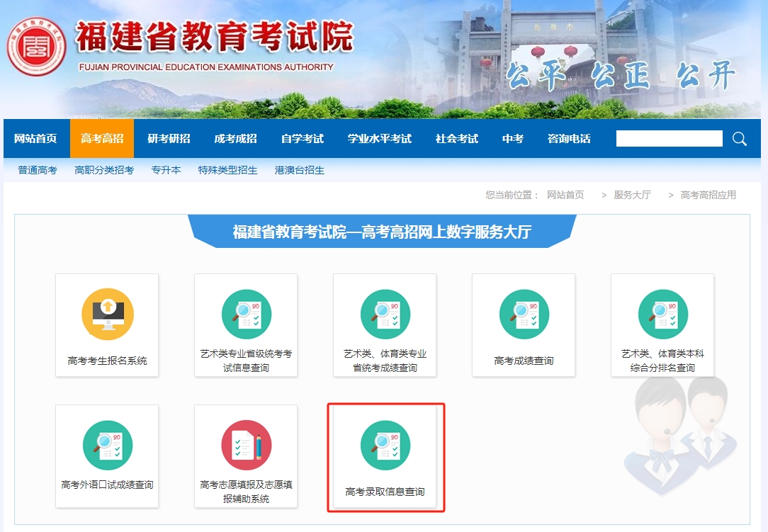Open 自学考试 navigation item
768x532 pixels.
(303, 139)
